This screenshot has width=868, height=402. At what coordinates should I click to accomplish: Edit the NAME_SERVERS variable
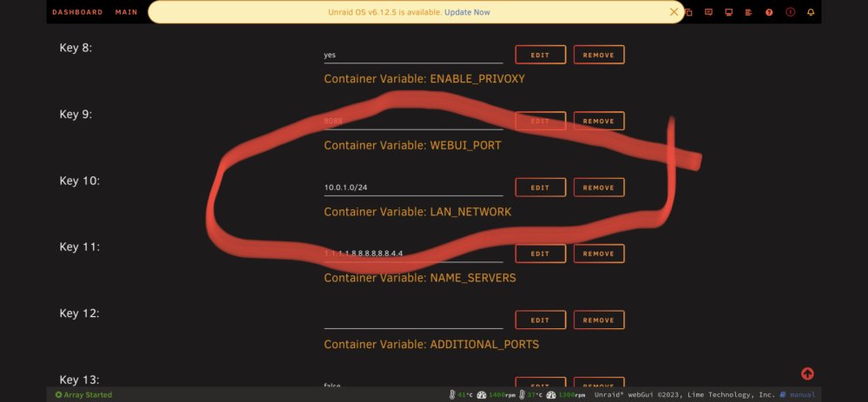click(540, 254)
